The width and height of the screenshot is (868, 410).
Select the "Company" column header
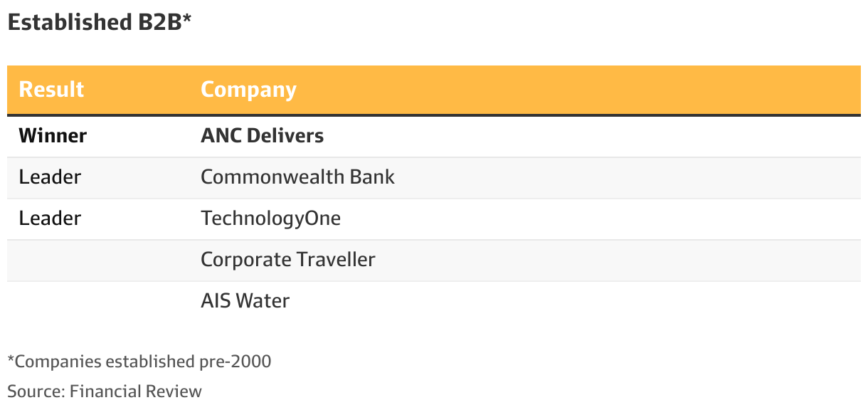click(x=248, y=90)
